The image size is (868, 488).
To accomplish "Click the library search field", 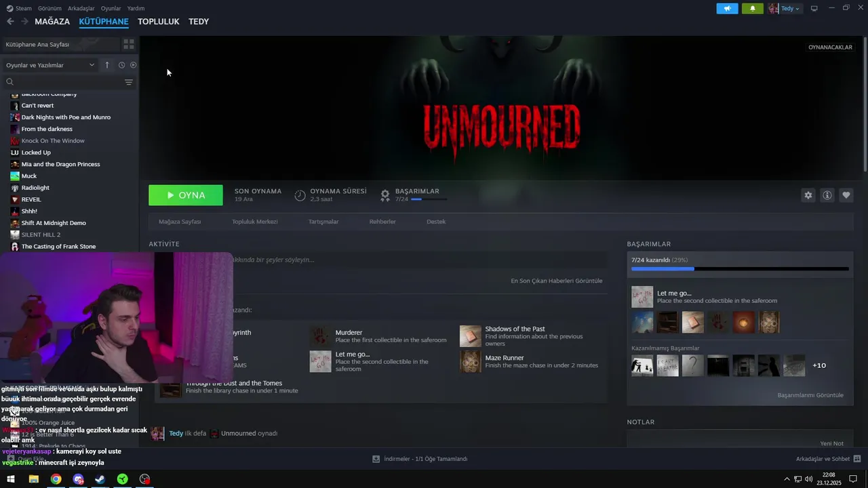I will [64, 82].
